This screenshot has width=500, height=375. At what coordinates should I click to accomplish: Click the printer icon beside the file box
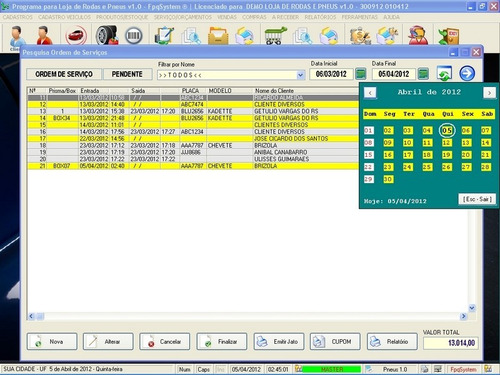[x=245, y=35]
